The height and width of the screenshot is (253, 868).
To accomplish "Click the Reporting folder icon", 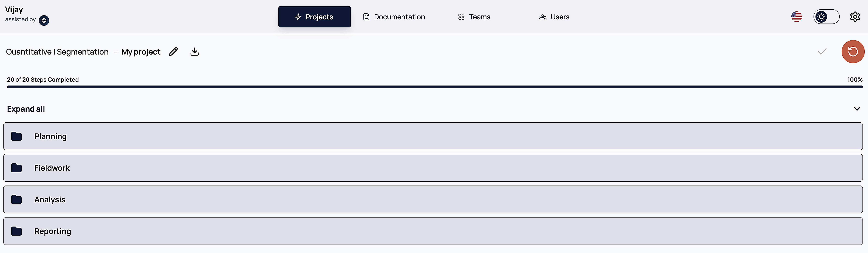I will click(x=16, y=231).
